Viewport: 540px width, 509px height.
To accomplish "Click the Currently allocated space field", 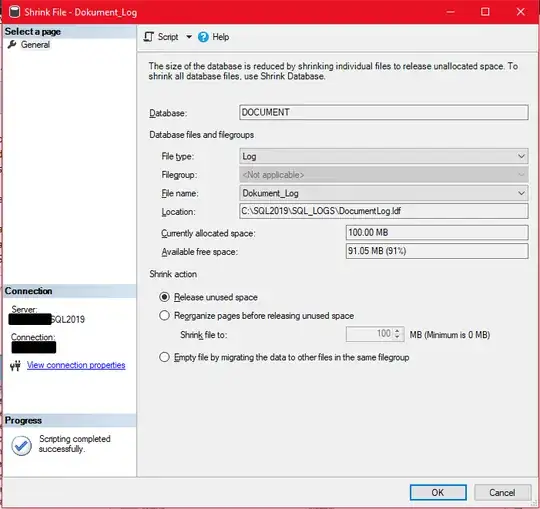I will [x=437, y=232].
